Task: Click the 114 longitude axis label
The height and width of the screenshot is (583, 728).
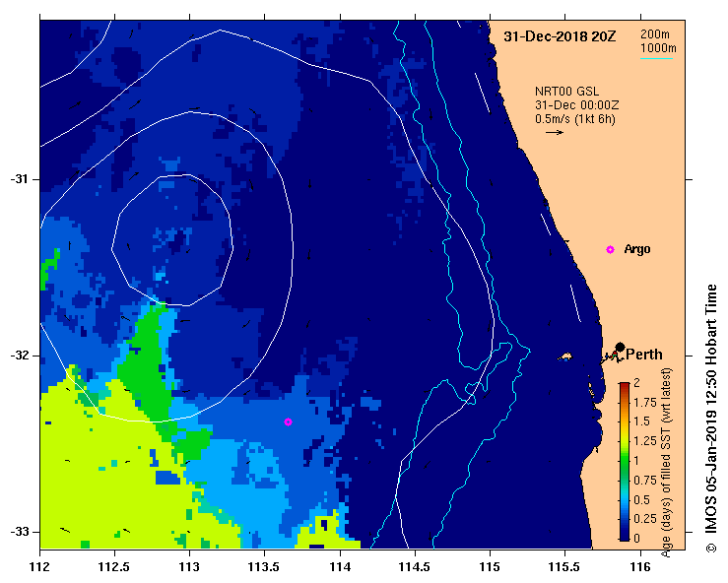Action: (x=340, y=567)
